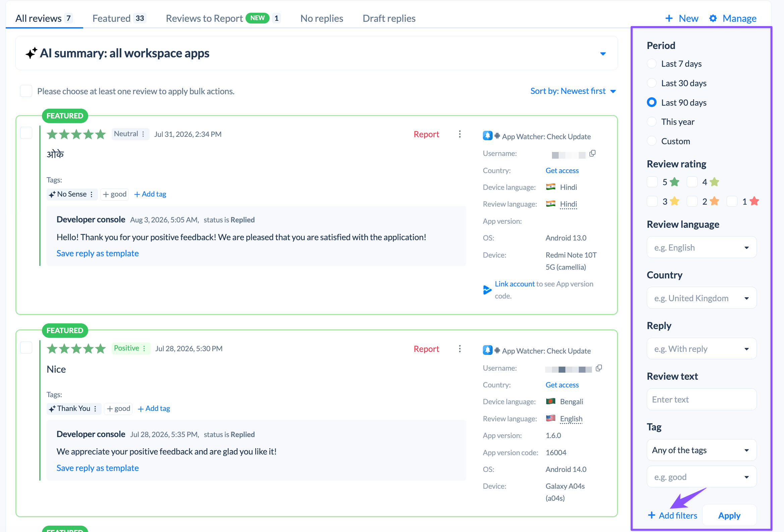The image size is (784, 532).
Task: Select the Last 30 days period
Action: pos(652,83)
